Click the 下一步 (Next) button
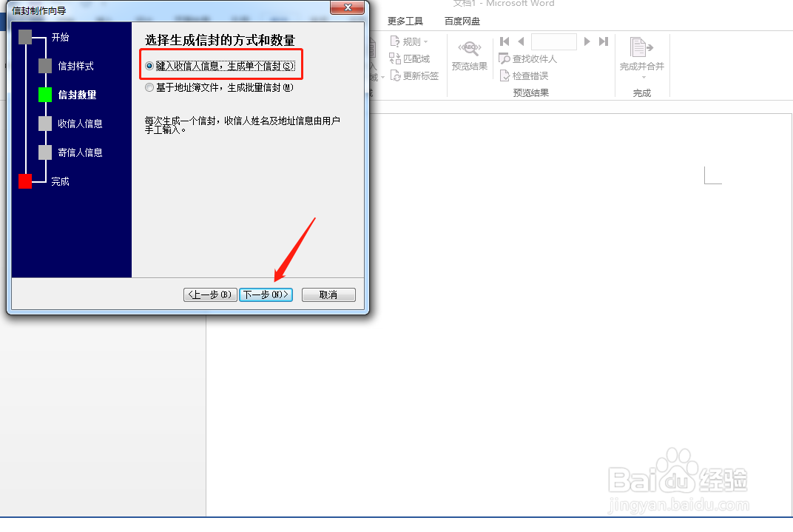The width and height of the screenshot is (793, 532). click(266, 294)
